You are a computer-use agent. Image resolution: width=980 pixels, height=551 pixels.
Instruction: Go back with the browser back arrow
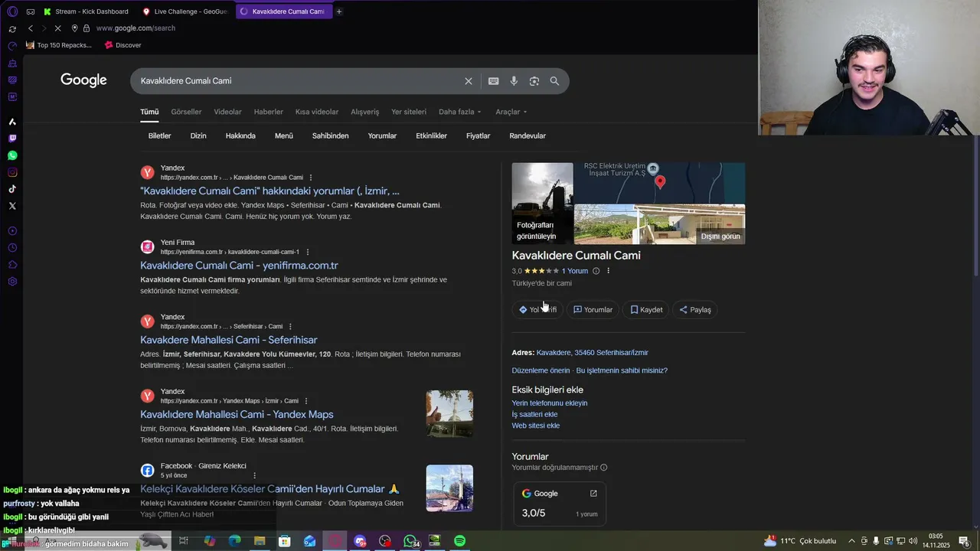point(31,28)
